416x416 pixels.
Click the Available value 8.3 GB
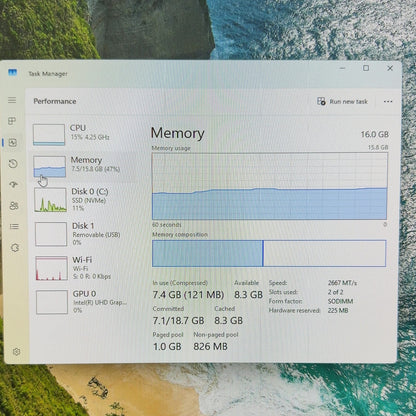pyautogui.click(x=248, y=295)
